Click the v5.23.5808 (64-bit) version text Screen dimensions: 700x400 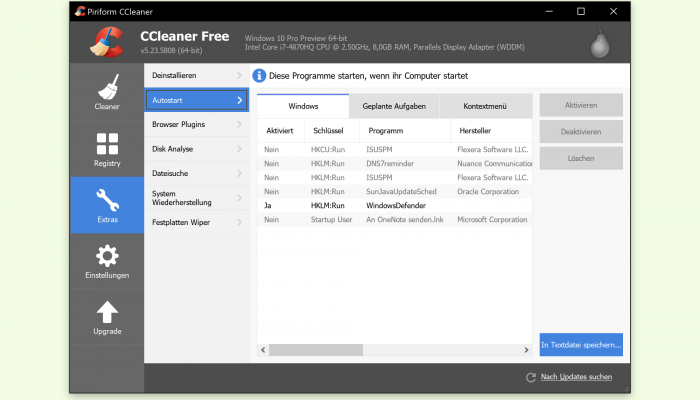pos(171,50)
